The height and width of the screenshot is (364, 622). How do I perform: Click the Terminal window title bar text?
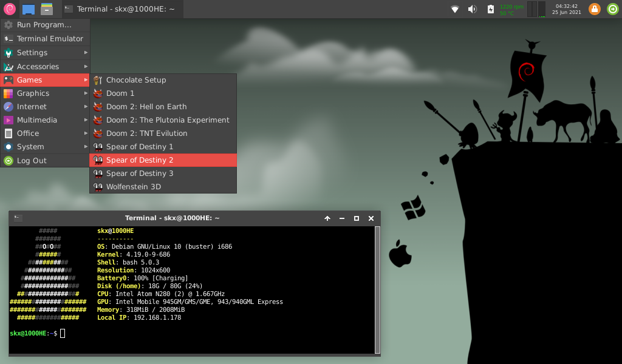click(x=172, y=218)
